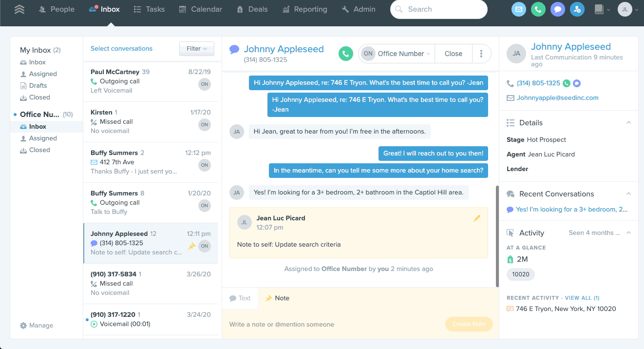Click the VIEW ALL (1) activity link
Viewport: 644px width, 349px height.
(582, 298)
